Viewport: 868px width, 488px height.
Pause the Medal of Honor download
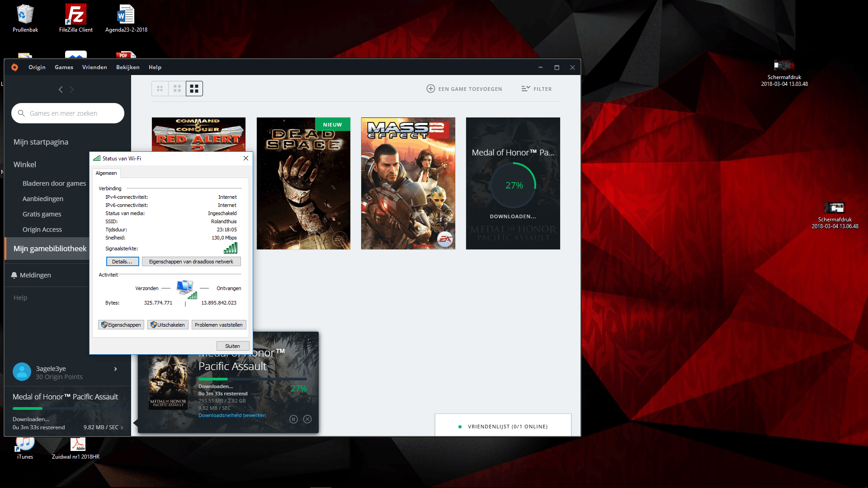(x=293, y=419)
